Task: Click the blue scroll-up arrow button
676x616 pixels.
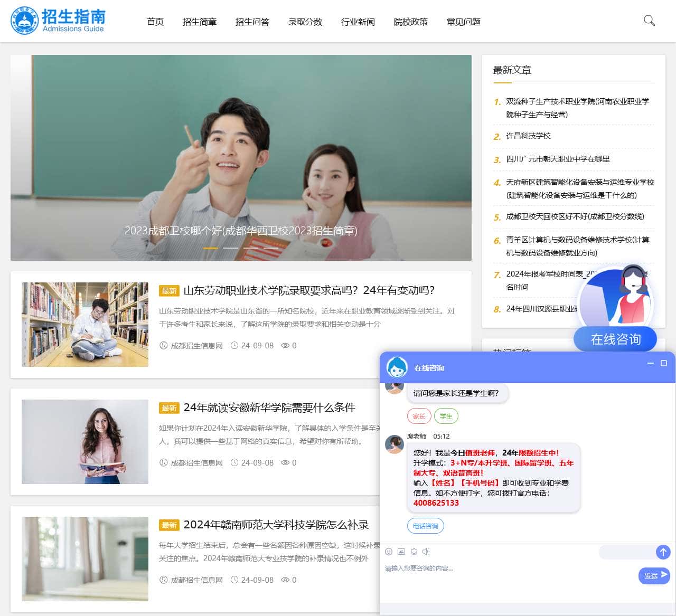Action: click(x=663, y=552)
